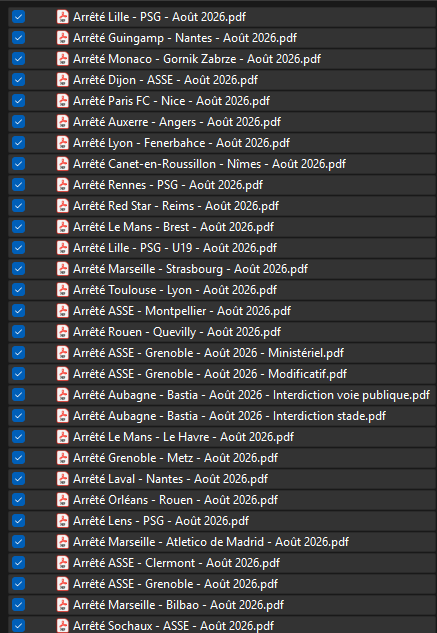This screenshot has height=633, width=437.
Task: Select file name Arrêté Guingamp - Nantes - Août 2026.pdf
Action: pyautogui.click(x=185, y=38)
